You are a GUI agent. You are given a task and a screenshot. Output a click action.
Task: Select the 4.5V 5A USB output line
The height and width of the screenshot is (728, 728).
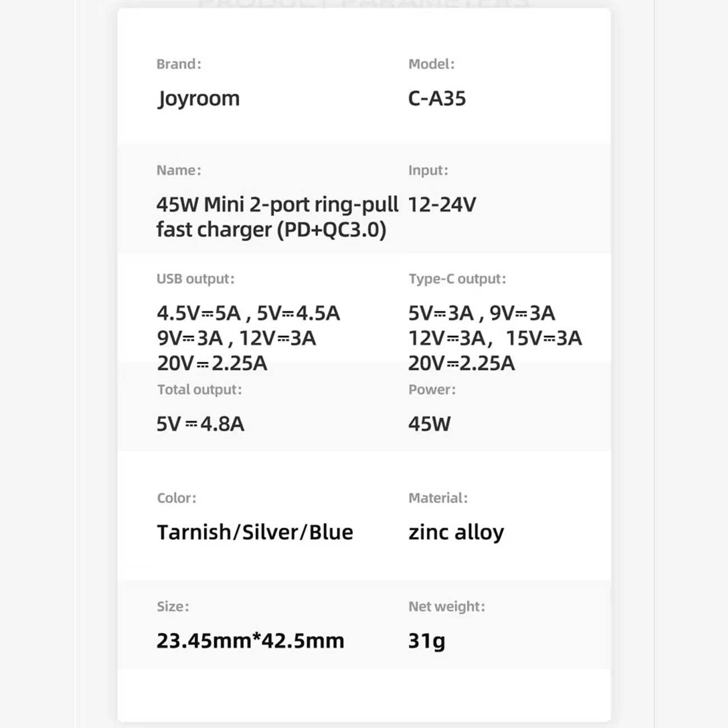[248, 313]
